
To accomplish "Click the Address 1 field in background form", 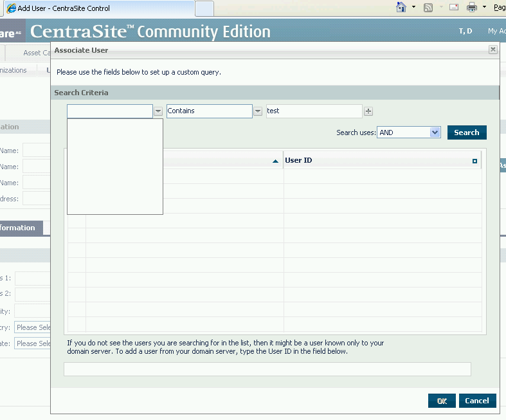I will (x=33, y=278).
